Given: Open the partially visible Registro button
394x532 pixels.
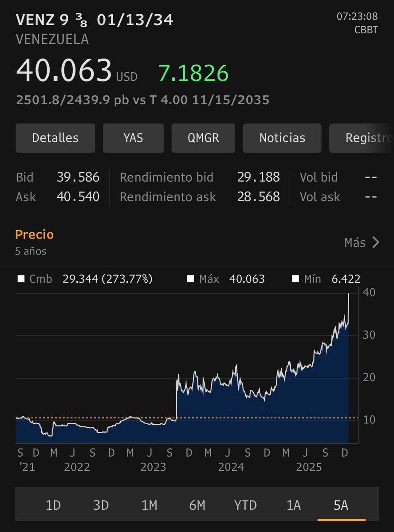Looking at the screenshot, I should tap(362, 138).
